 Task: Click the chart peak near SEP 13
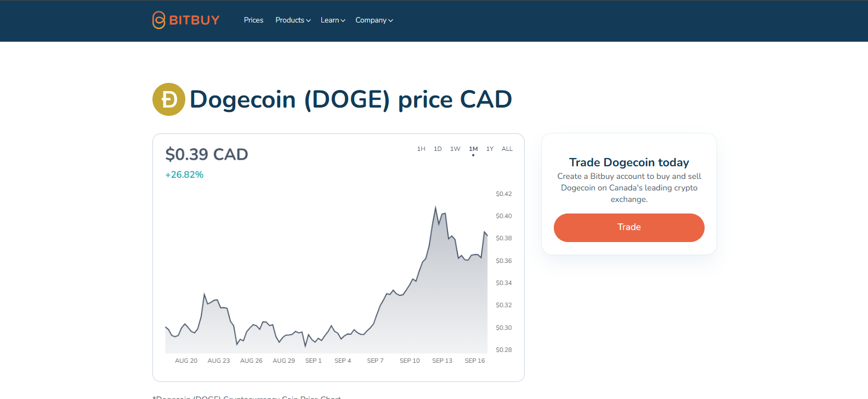pos(436,208)
